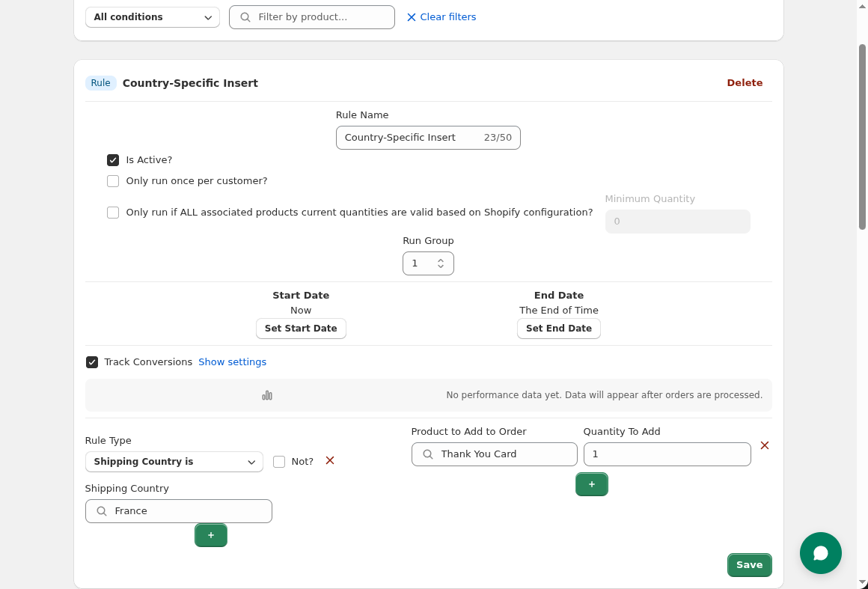Open the All conditions dropdown
This screenshot has width=868, height=589.
(x=152, y=17)
